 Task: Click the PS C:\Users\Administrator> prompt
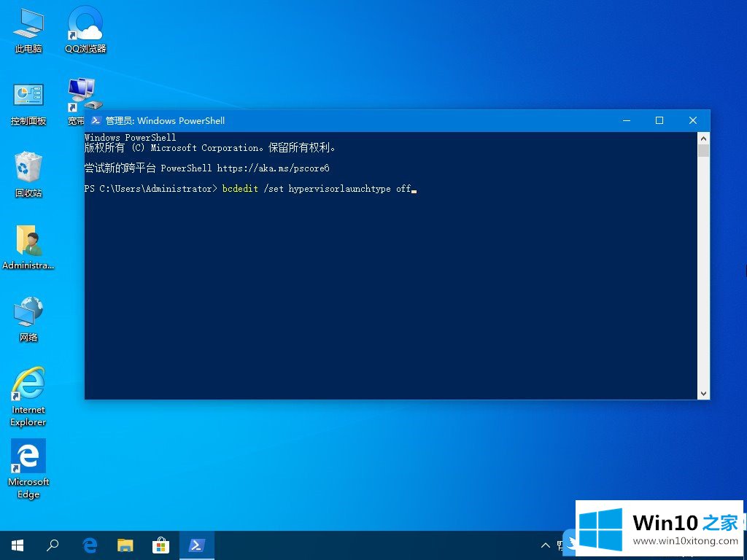click(x=150, y=189)
